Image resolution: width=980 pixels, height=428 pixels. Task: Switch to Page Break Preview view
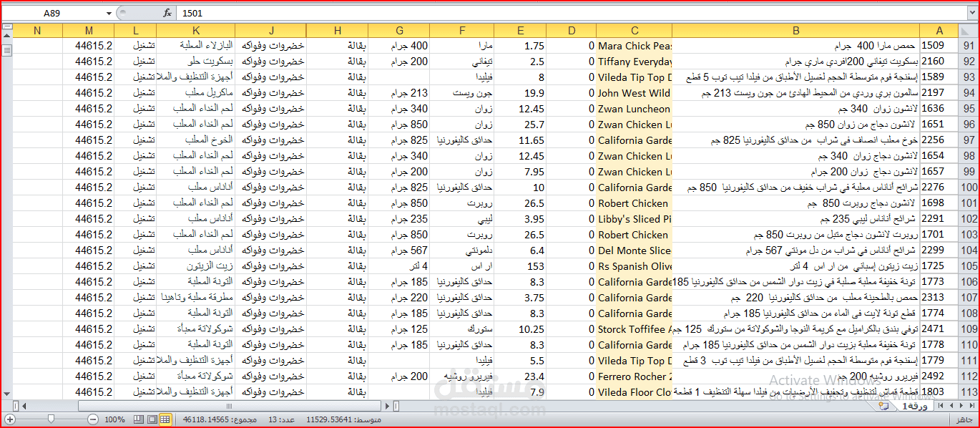(x=138, y=419)
